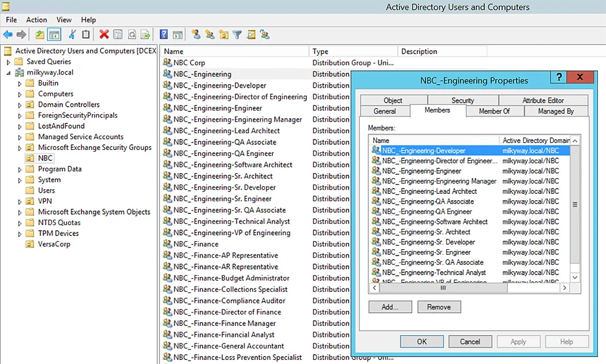
Task: Click the Forward arrow in the toolbar
Action: coord(21,35)
